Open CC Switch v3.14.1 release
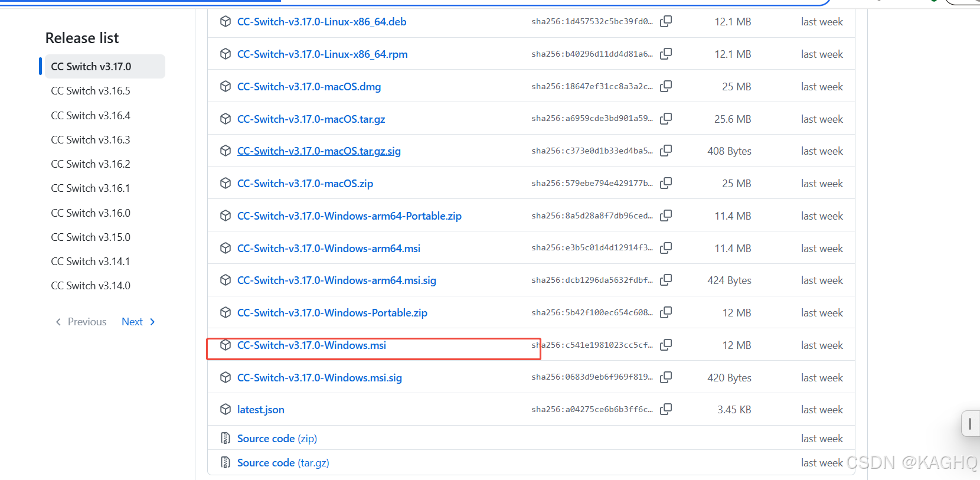This screenshot has width=980, height=480. point(90,262)
